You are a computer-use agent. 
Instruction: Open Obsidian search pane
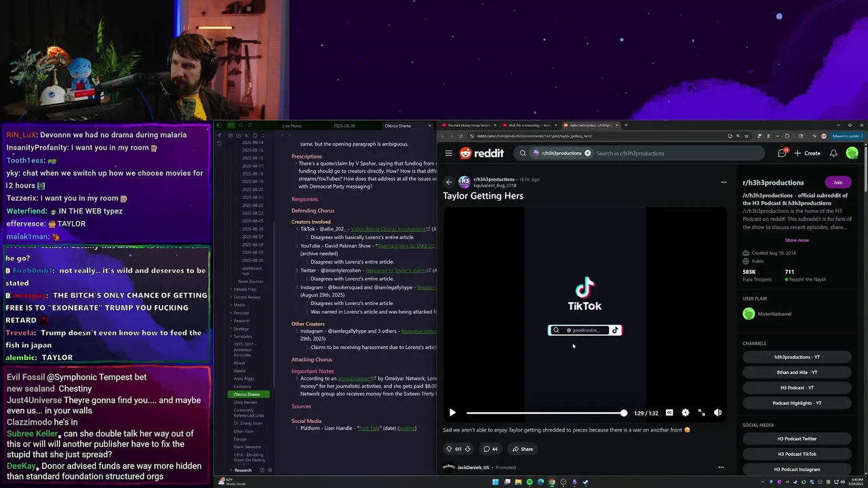(241, 125)
